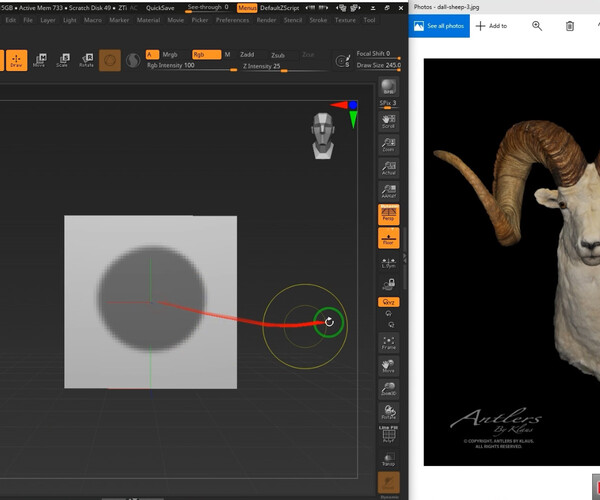Click the SPix 3 slider
The width and height of the screenshot is (600, 500).
(388, 104)
